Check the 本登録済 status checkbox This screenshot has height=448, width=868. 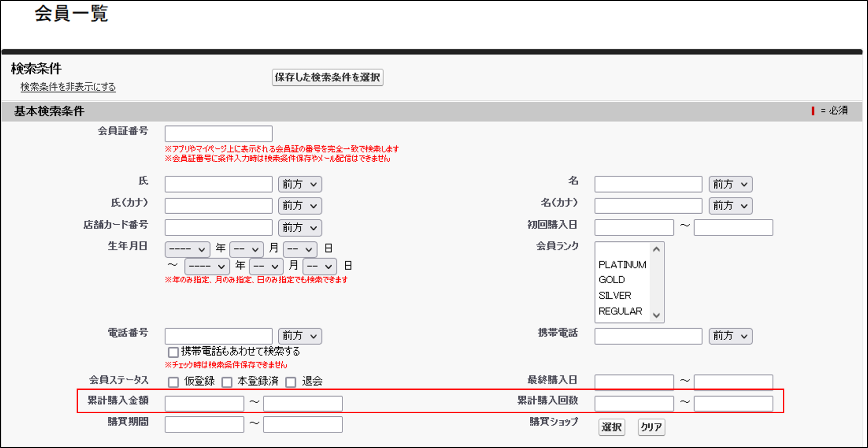point(227,382)
